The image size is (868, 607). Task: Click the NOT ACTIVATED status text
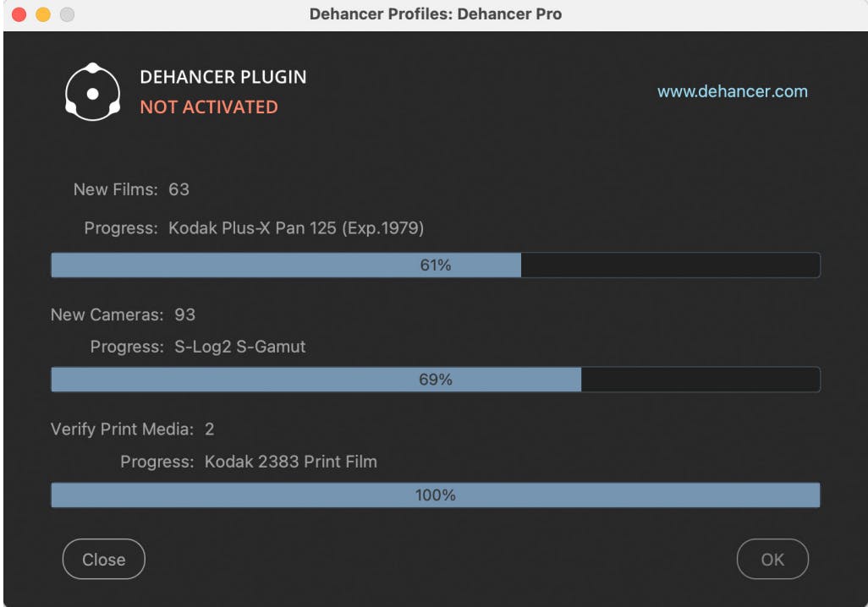(208, 107)
